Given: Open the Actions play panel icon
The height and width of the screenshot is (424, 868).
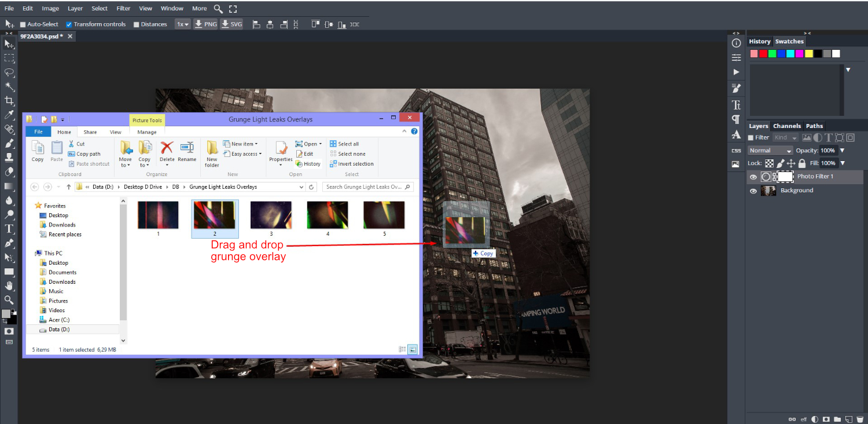Looking at the screenshot, I should click(736, 72).
